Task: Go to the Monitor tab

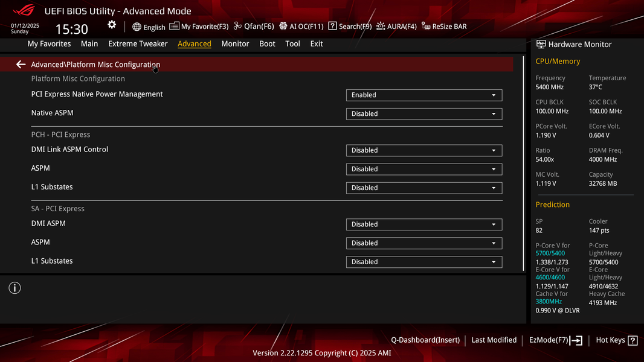Action: pos(236,44)
